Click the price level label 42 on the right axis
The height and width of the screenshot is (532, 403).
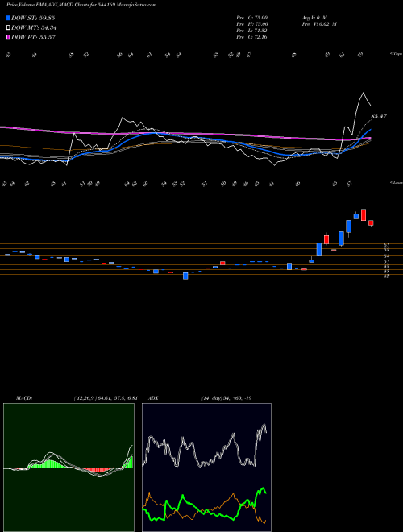[x=386, y=276]
